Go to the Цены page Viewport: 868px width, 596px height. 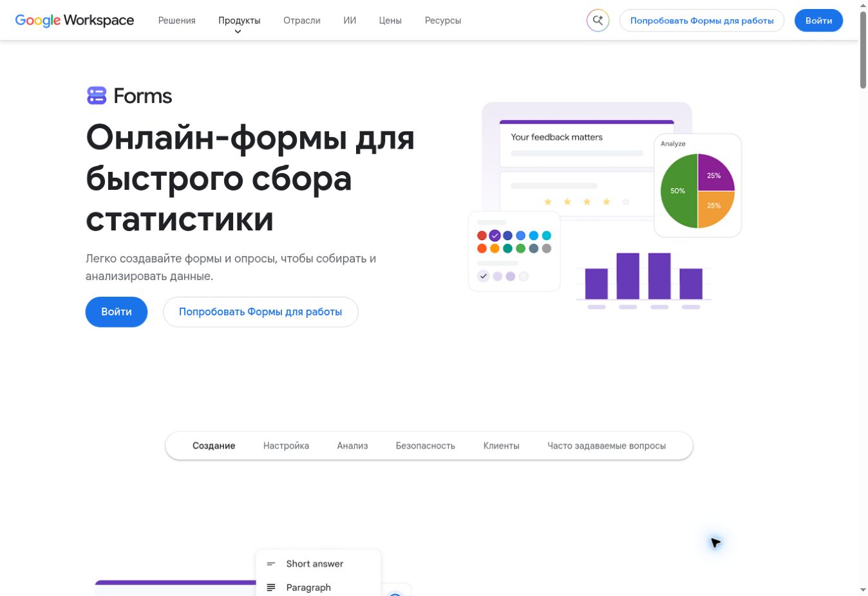click(390, 21)
